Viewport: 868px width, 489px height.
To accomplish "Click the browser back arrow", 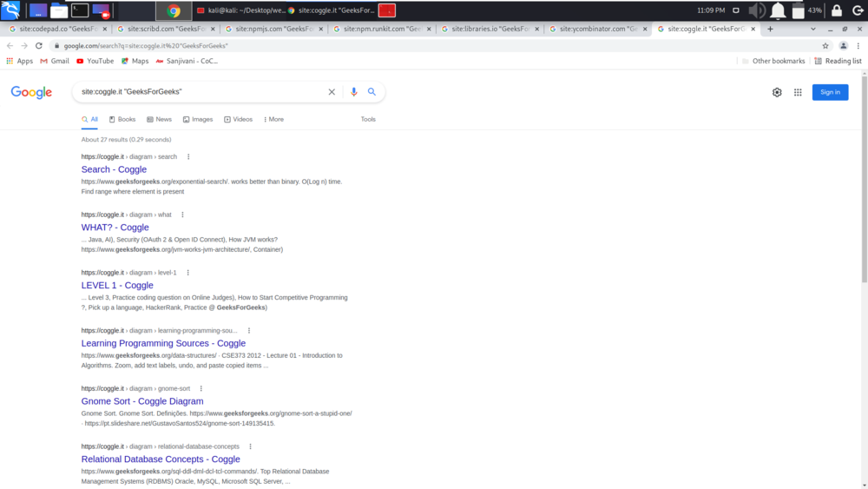I will tap(10, 45).
